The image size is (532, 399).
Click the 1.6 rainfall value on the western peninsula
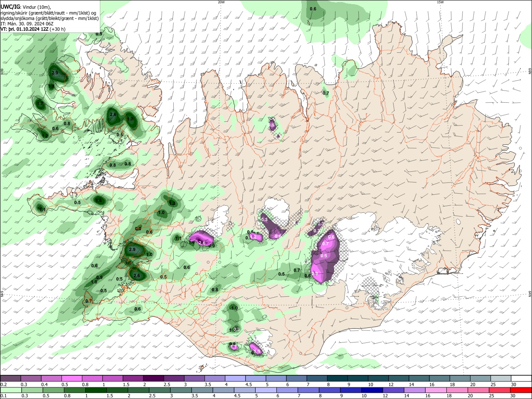[x=99, y=200]
